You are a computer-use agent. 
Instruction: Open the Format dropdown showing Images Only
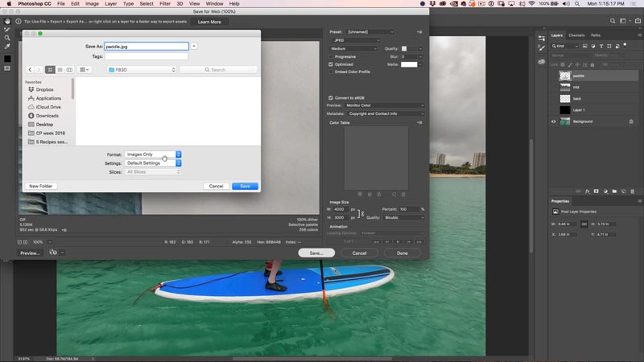[153, 154]
